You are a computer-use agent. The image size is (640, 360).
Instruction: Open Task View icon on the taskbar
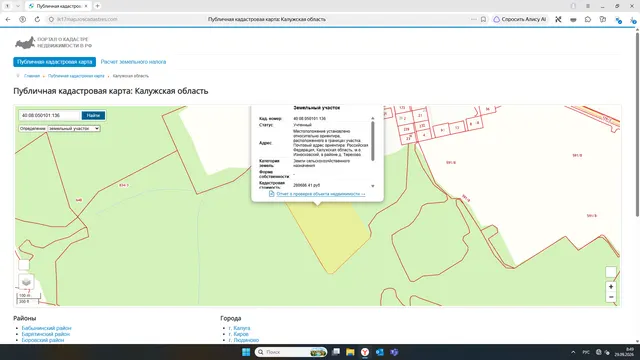tap(336, 352)
